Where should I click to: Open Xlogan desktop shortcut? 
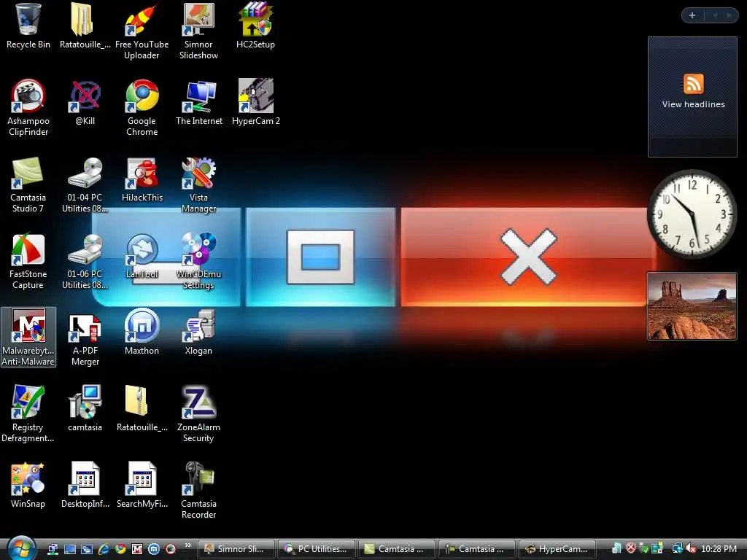(198, 332)
